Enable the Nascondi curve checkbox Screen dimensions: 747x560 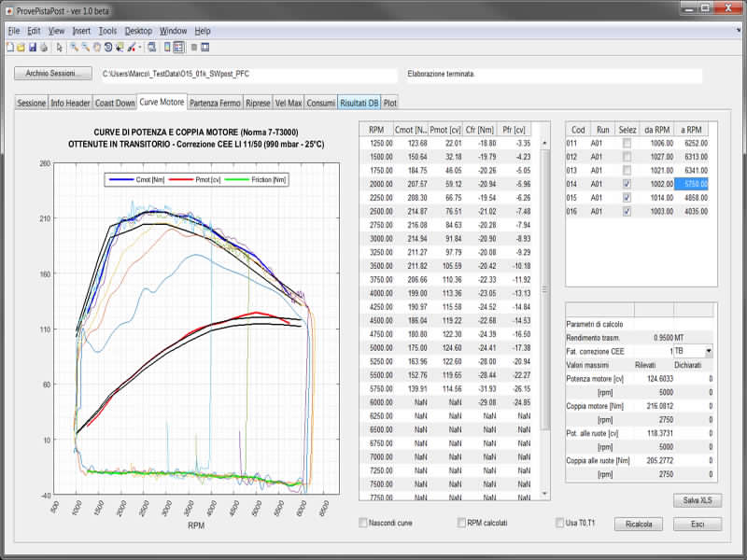click(363, 523)
